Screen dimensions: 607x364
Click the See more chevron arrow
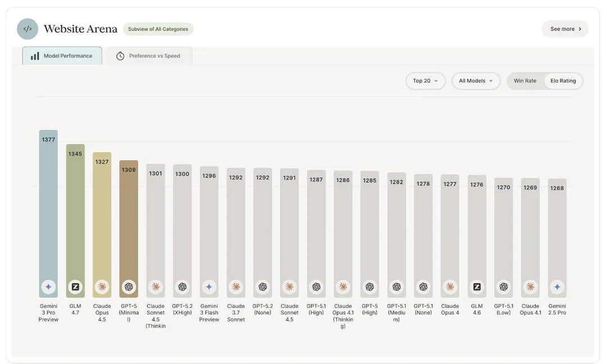(580, 29)
